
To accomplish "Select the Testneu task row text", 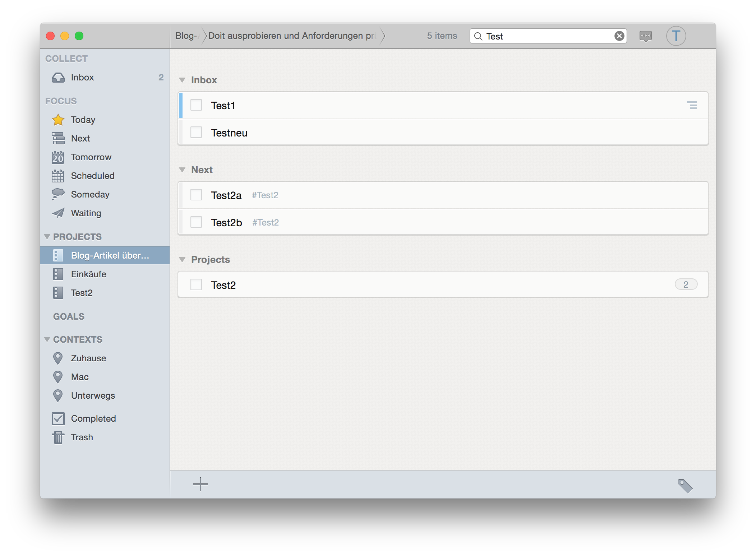I will point(229,133).
